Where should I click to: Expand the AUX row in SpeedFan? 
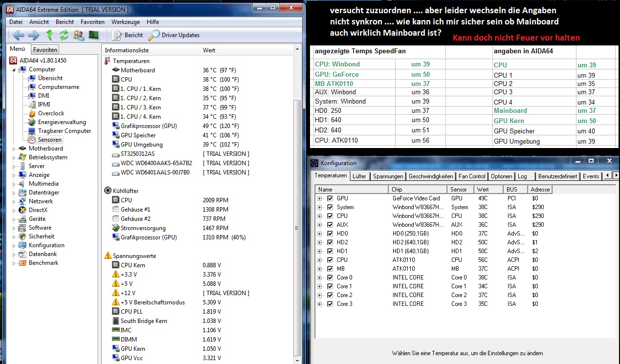[x=320, y=225]
